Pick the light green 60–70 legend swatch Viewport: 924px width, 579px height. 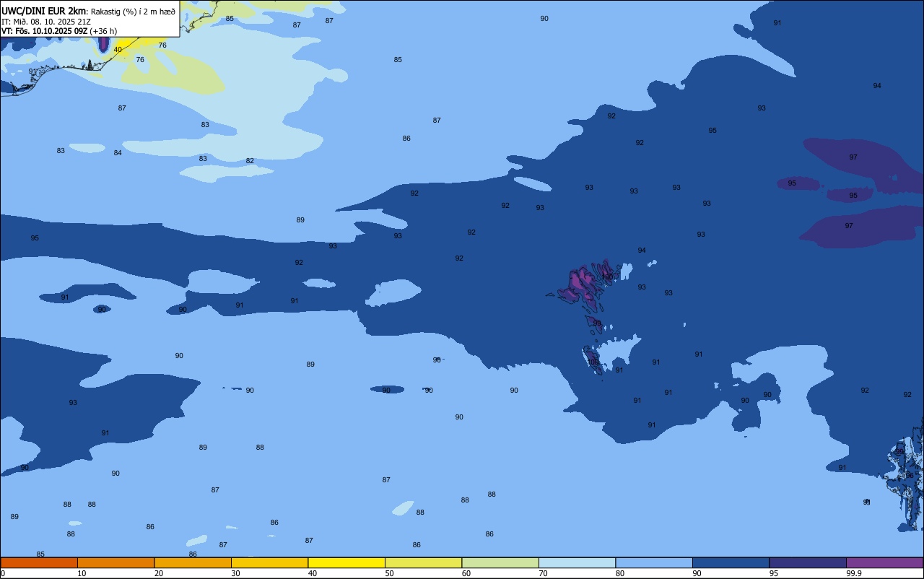click(x=500, y=562)
